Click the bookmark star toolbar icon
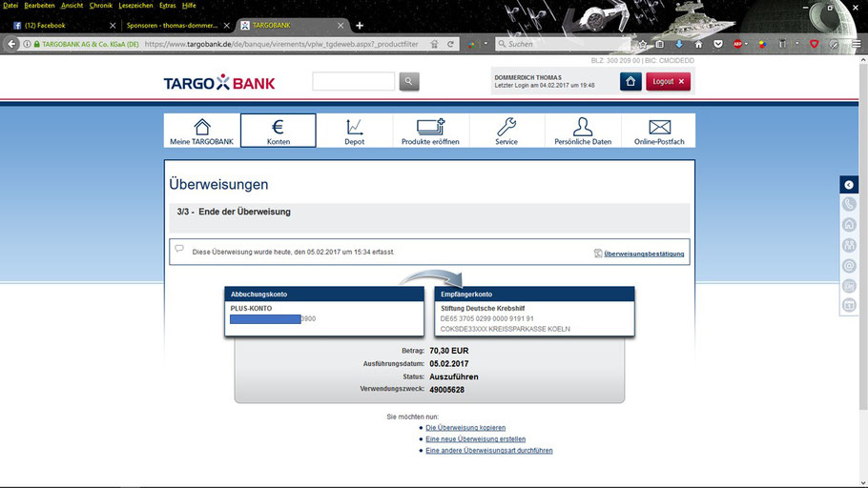Viewport: 868px width, 488px height. pyautogui.click(x=642, y=44)
